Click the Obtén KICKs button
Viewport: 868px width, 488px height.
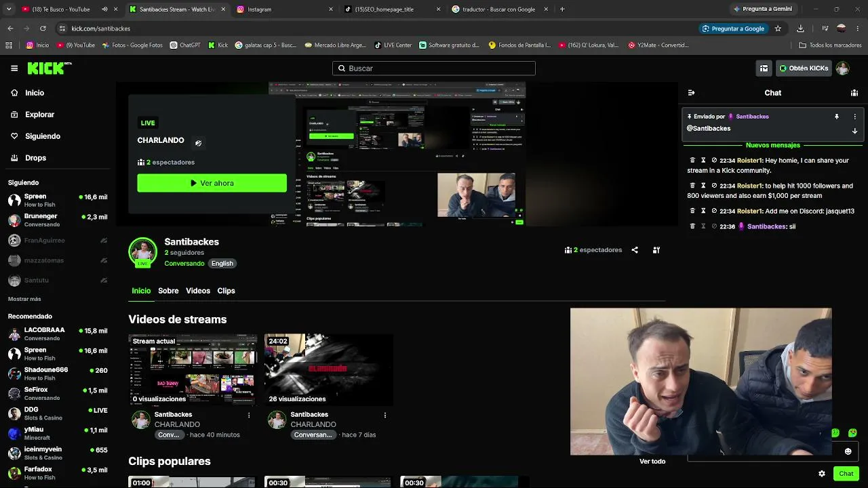point(803,68)
